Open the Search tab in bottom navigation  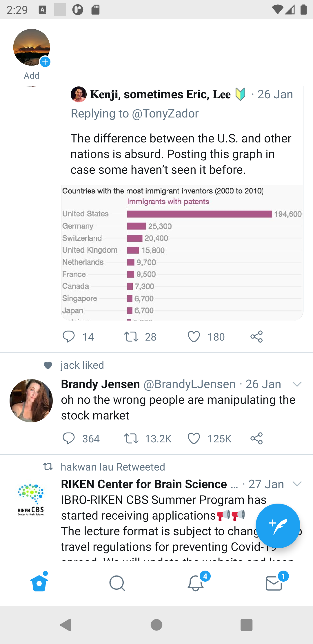click(117, 583)
